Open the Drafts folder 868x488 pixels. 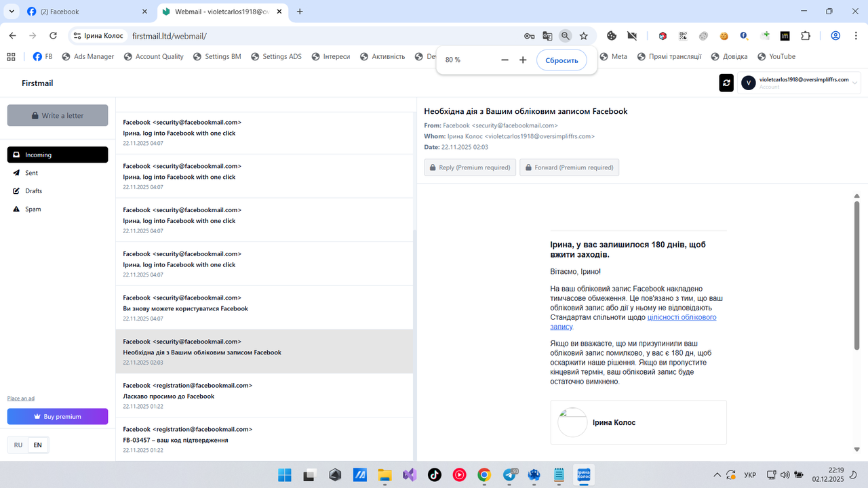[33, 190]
